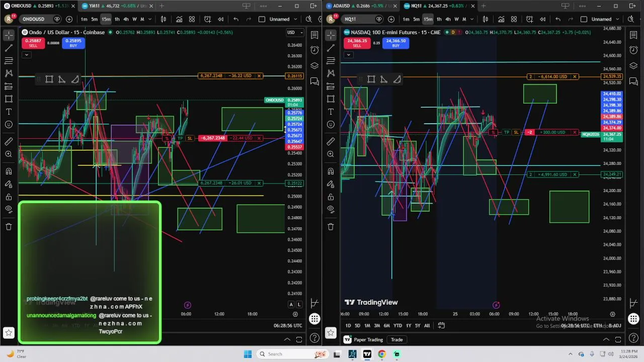Expand the collapsed legend chevron under SELL button
This screenshot has width=644, height=362.
[x=26, y=54]
